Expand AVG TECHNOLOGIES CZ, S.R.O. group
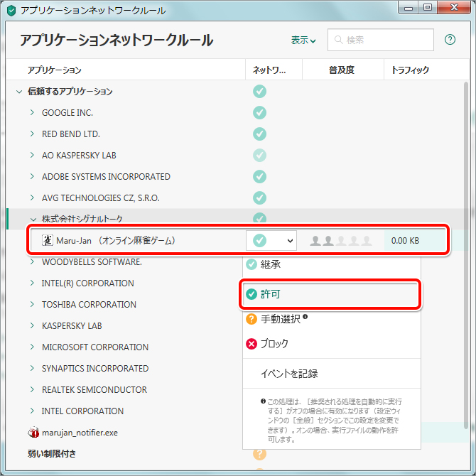 tap(32, 198)
